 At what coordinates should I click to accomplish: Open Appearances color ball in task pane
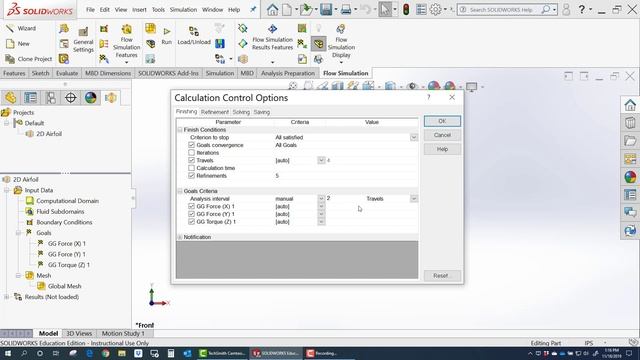click(630, 177)
